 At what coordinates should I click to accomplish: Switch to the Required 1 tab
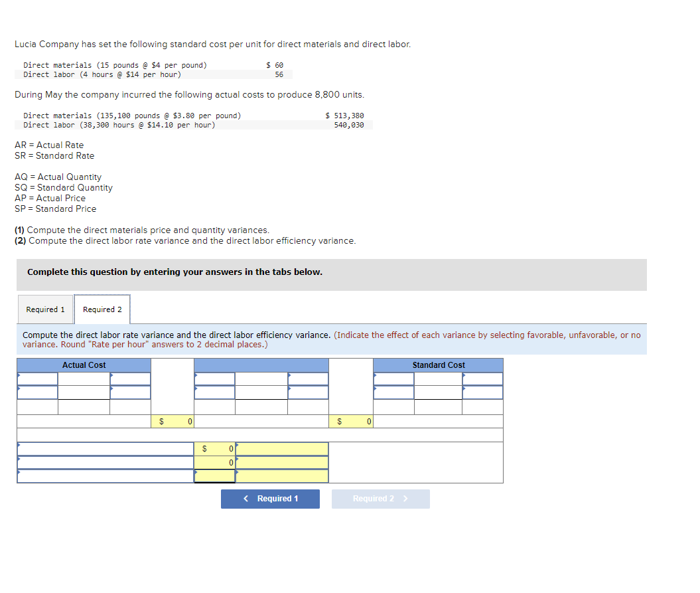pyautogui.click(x=45, y=309)
